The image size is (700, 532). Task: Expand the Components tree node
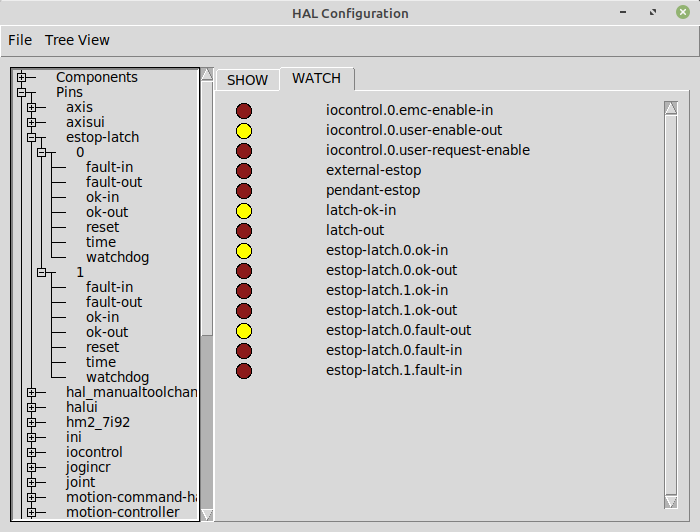point(21,77)
